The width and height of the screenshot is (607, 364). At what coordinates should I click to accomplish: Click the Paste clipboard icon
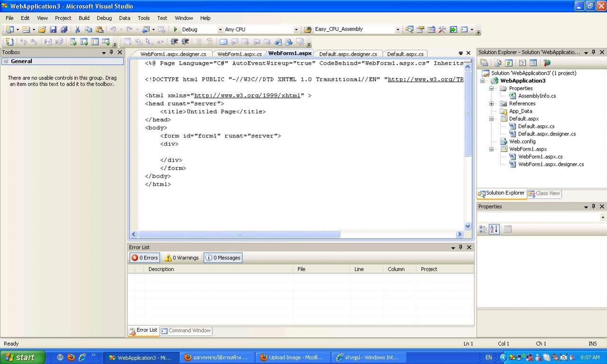point(99,29)
